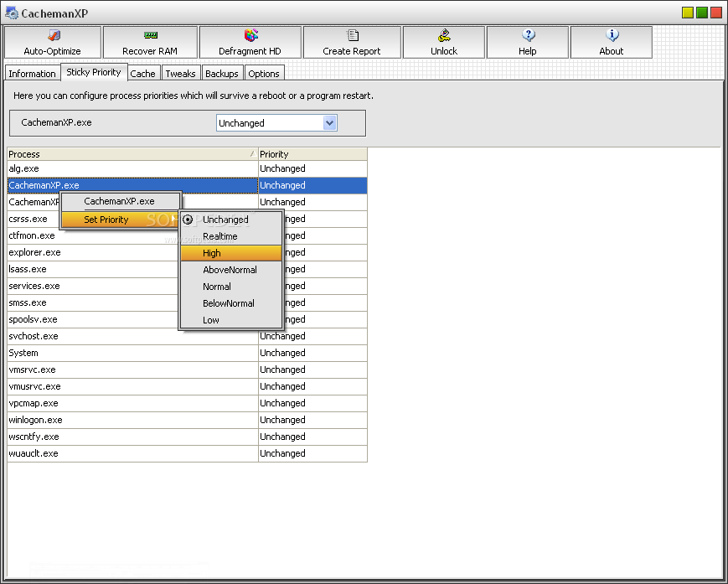Image resolution: width=728 pixels, height=584 pixels.
Task: Sort by the Process column header
Action: [x=133, y=154]
